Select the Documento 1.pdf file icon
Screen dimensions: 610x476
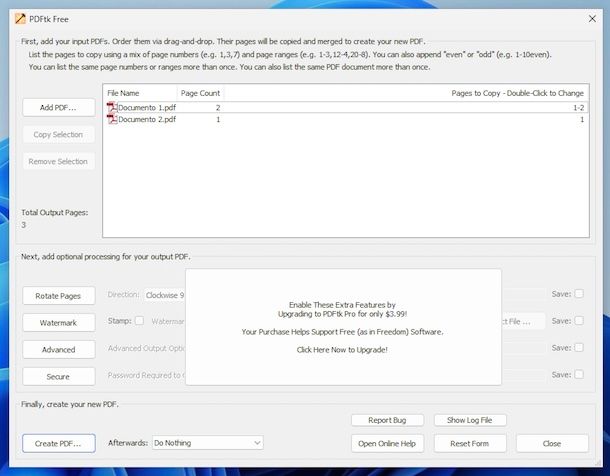112,107
